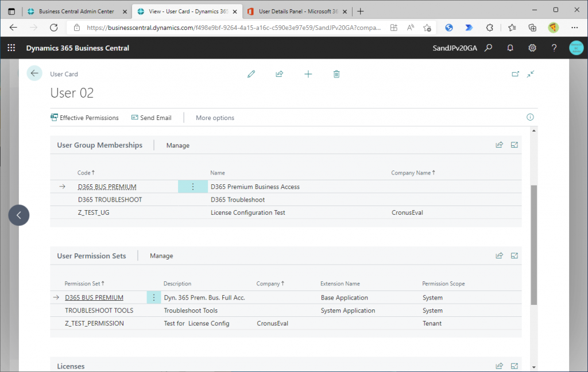
Task: Sort user groups by Company Name column
Action: (x=413, y=172)
